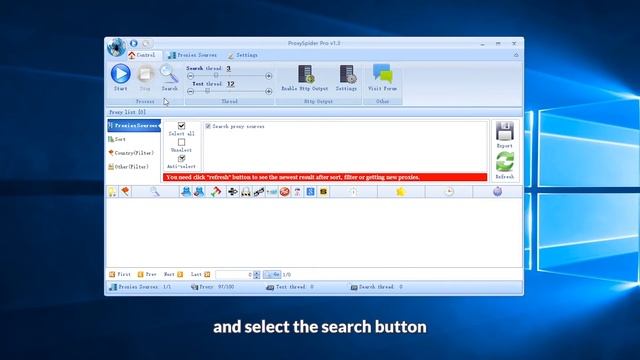
Task: Decrease the page number with the down spinner
Action: point(256,277)
